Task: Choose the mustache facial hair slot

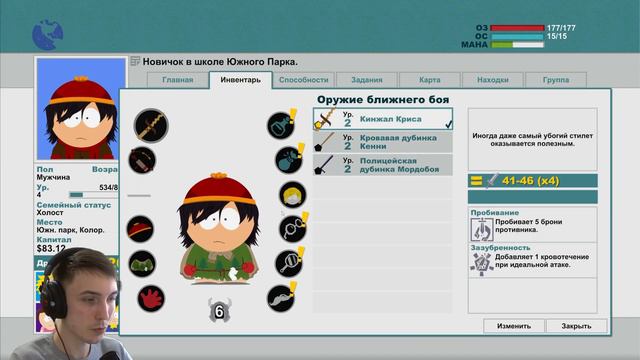Action: [281, 298]
